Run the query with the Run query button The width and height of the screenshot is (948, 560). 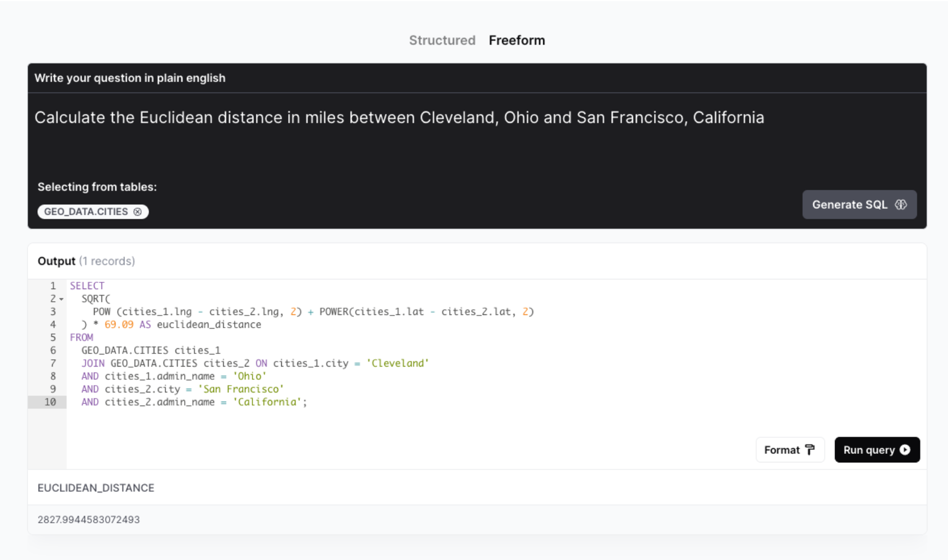[x=877, y=450]
